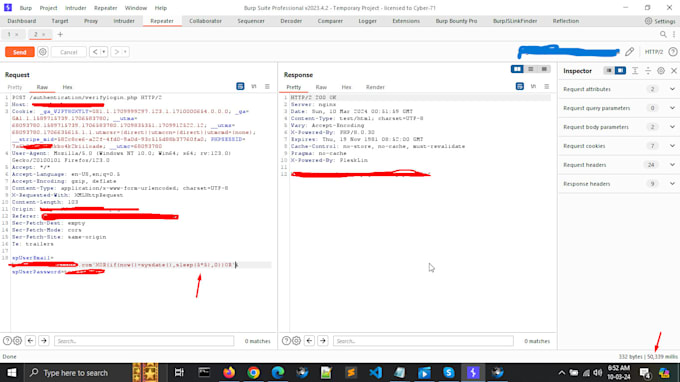This screenshot has height=382, width=680.
Task: Click the HTTP/2 protocol label
Action: pos(654,52)
